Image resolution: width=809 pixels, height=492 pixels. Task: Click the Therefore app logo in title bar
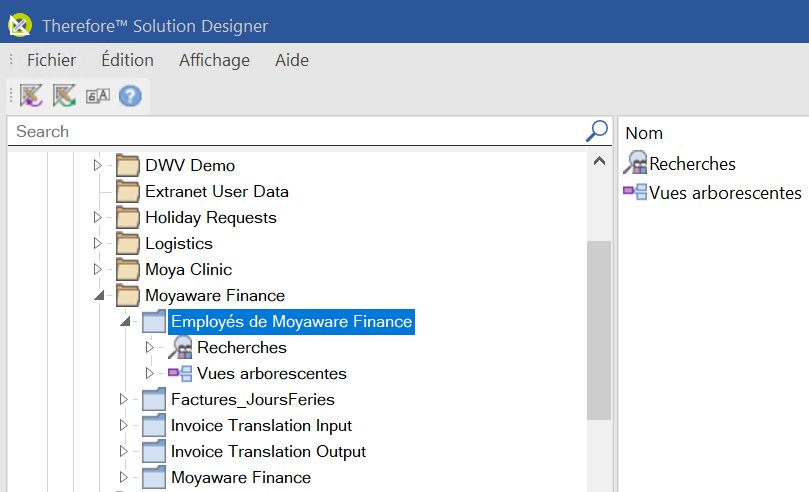coord(19,25)
